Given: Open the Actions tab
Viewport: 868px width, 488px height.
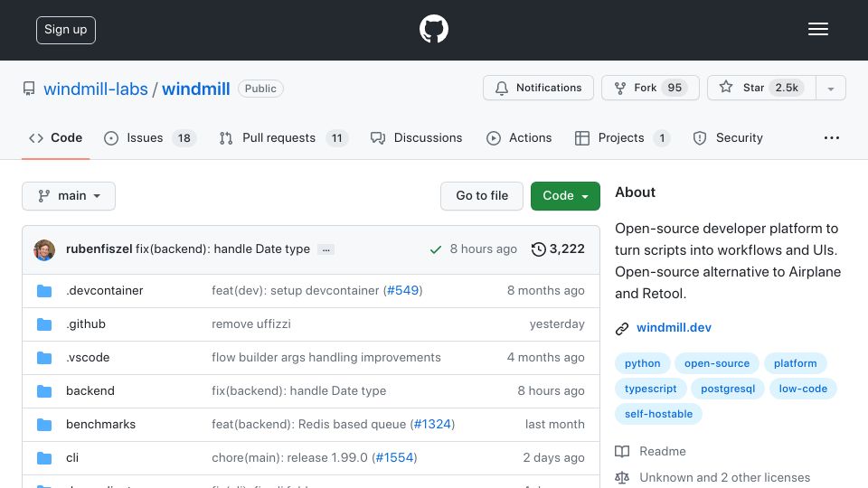Looking at the screenshot, I should click(x=519, y=137).
